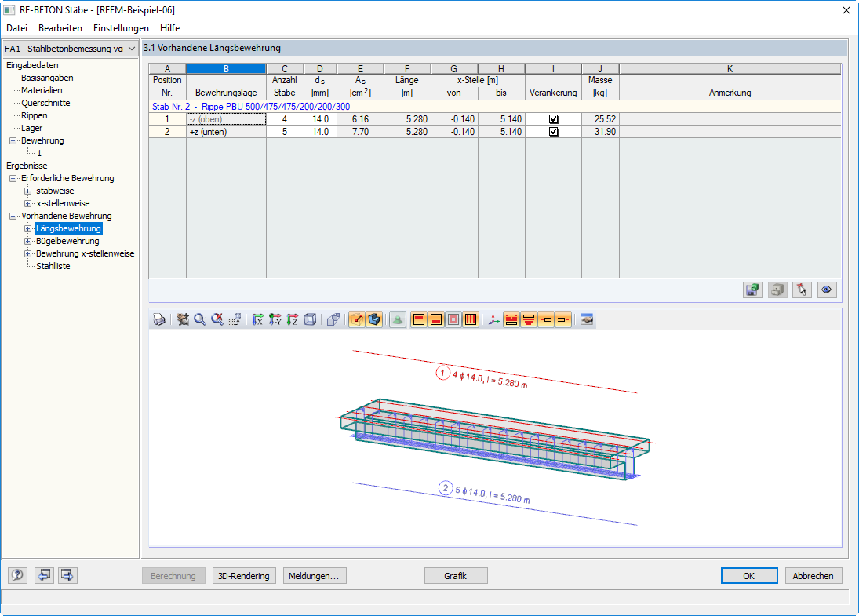Click the stacked boxes perspective icon
This screenshot has width=859, height=616.
[x=333, y=319]
